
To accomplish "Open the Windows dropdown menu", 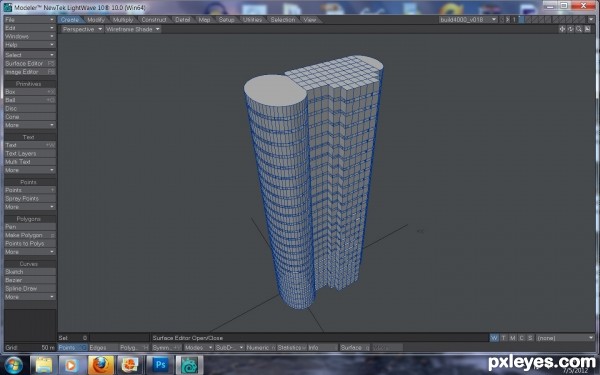I will [x=30, y=36].
